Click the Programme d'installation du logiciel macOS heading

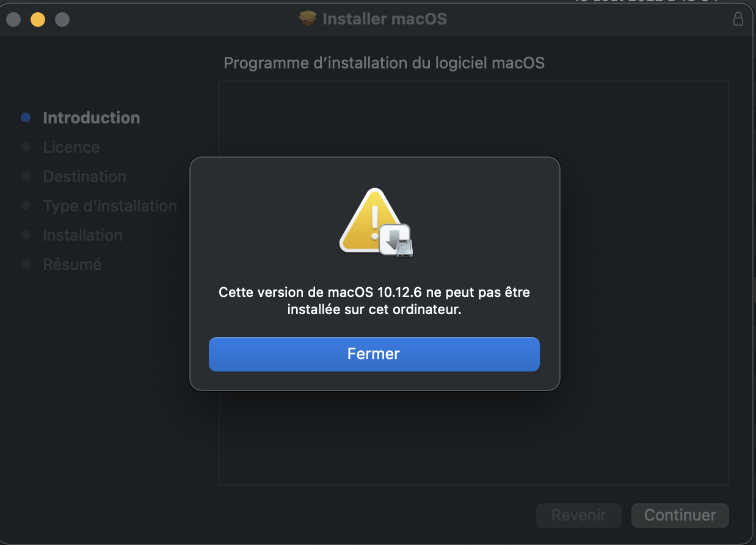click(384, 63)
